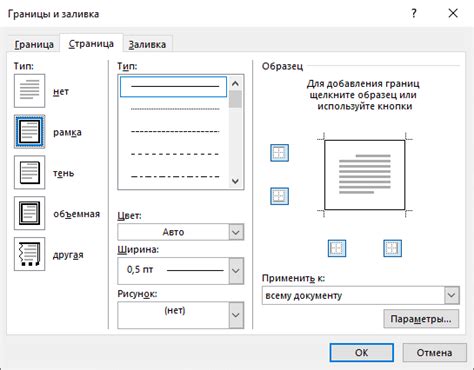Click the 'рамка' label text

67,132
